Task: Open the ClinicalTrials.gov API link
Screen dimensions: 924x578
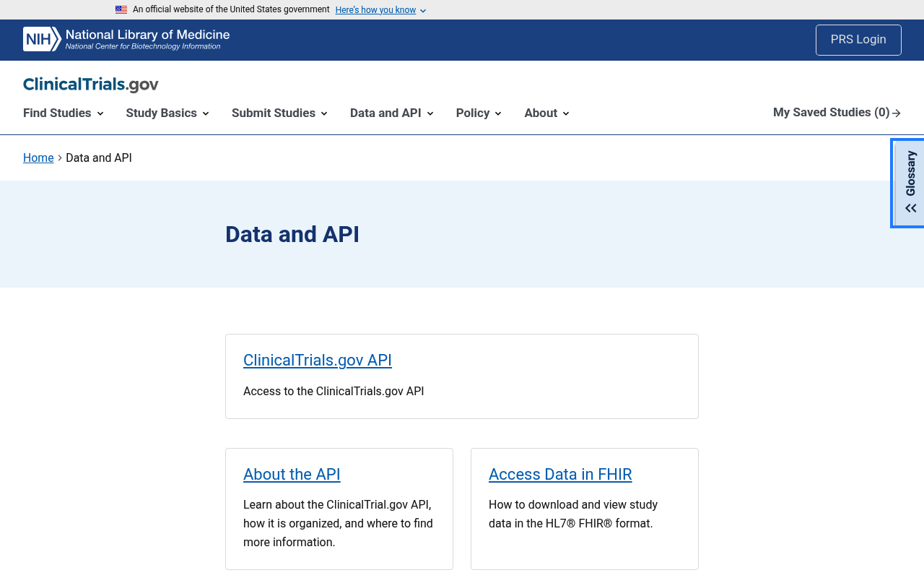Action: pyautogui.click(x=318, y=360)
